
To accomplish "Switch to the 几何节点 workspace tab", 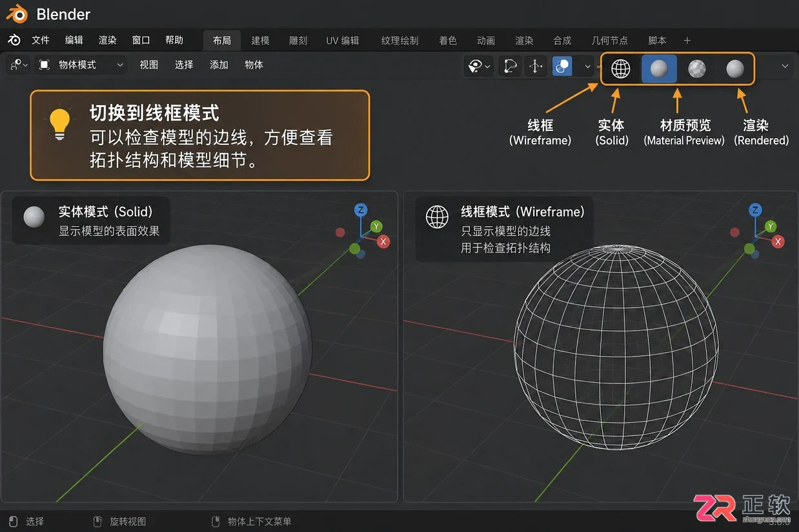I will tap(609, 41).
